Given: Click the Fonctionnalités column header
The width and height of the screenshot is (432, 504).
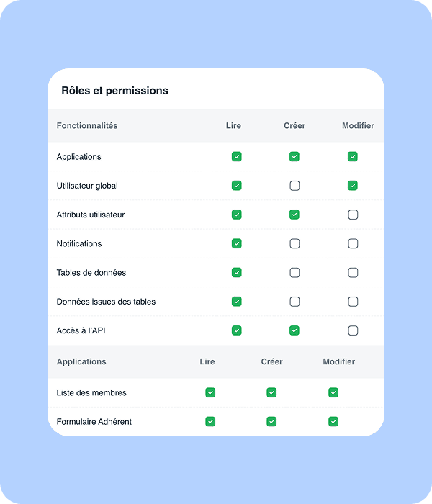Looking at the screenshot, I should click(x=87, y=126).
